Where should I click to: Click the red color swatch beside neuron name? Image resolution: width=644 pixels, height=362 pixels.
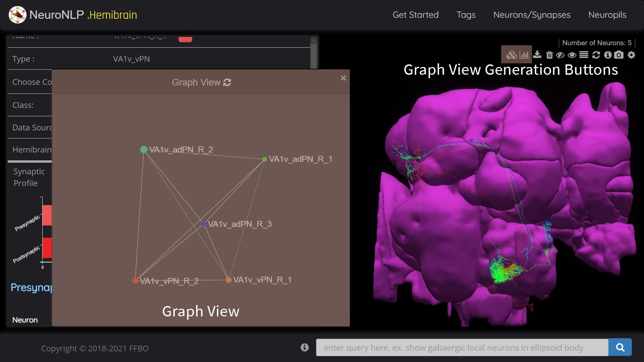pyautogui.click(x=185, y=39)
